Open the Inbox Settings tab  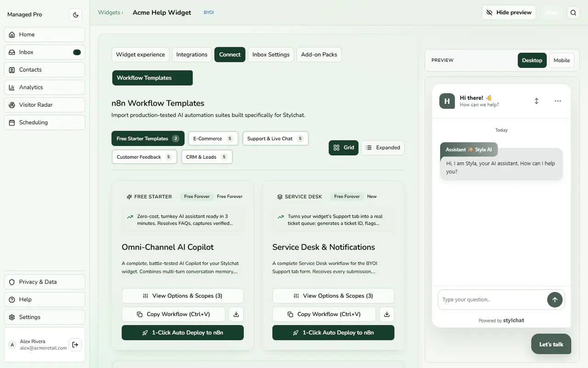tap(271, 54)
